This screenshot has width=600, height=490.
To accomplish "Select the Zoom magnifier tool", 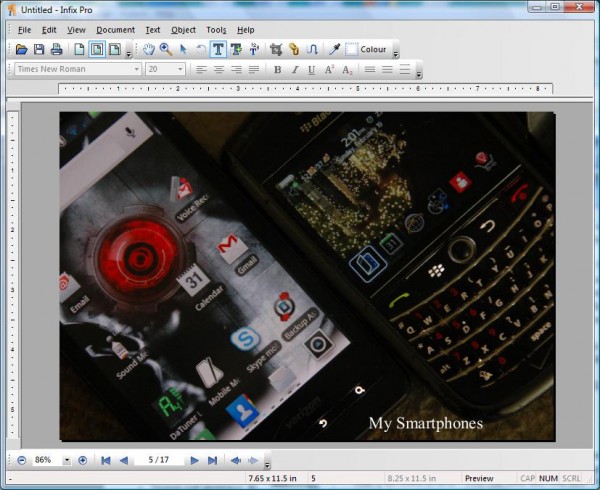I will click(x=166, y=49).
